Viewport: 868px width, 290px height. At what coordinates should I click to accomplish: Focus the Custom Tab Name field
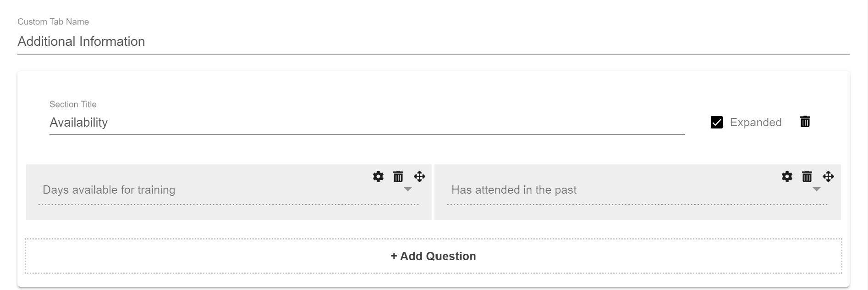pyautogui.click(x=434, y=41)
